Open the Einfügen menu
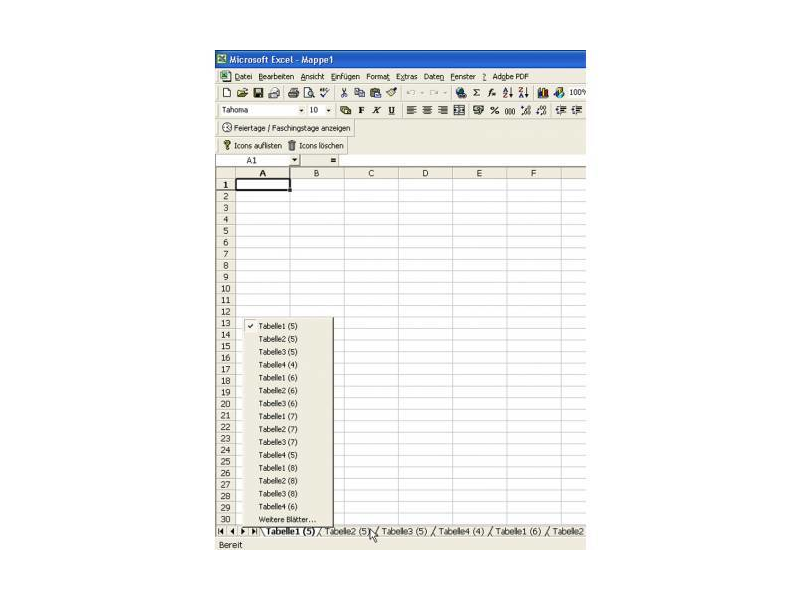The width and height of the screenshot is (800, 600). (345, 77)
